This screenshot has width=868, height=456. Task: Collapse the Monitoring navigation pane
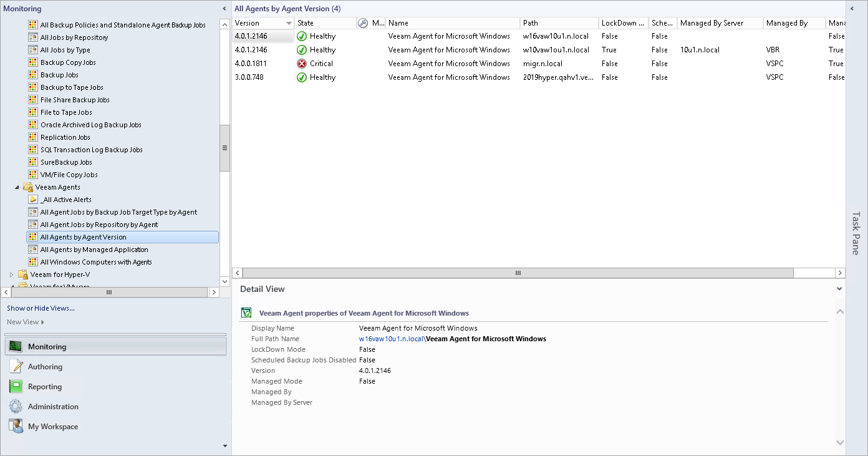(224, 9)
